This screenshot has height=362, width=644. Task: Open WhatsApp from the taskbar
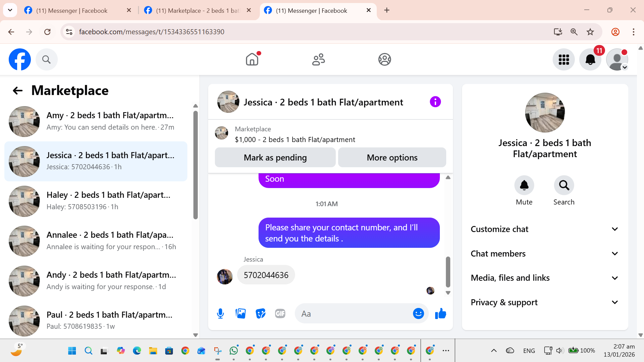(x=234, y=351)
